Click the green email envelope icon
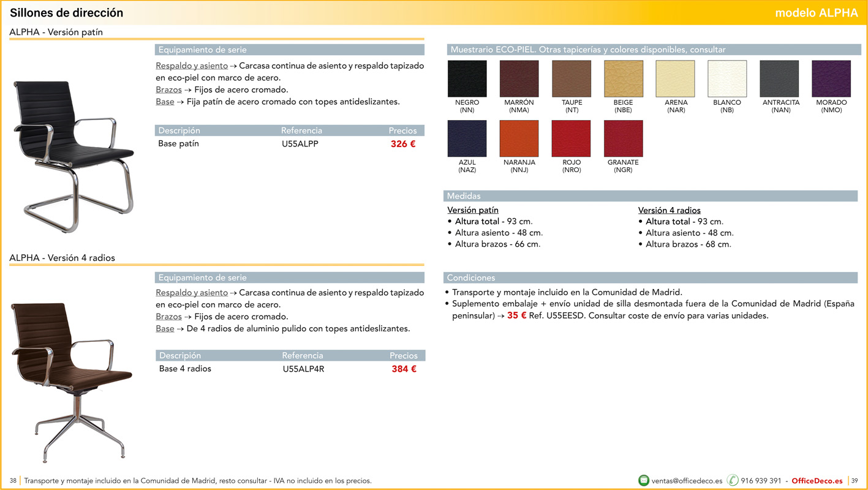 tap(643, 481)
